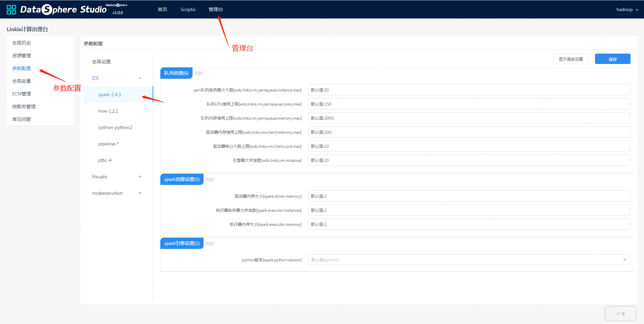Open the Scriptis menu item

click(188, 9)
